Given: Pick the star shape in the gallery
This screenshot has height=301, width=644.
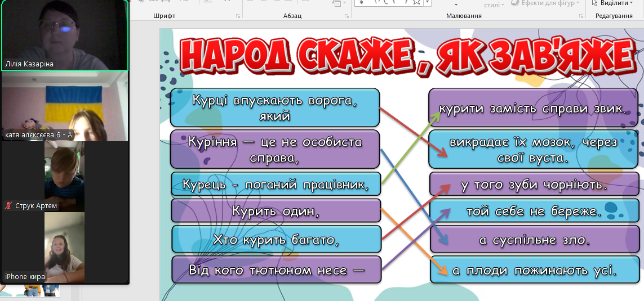Looking at the screenshot, I should click(x=416, y=2).
